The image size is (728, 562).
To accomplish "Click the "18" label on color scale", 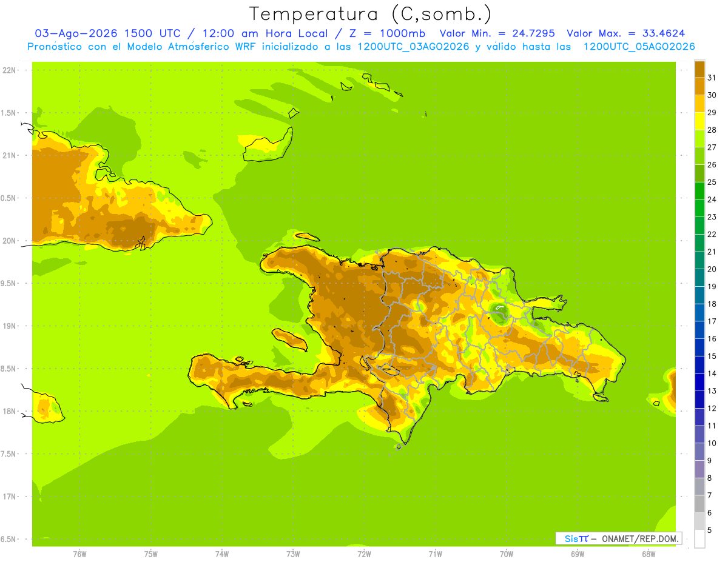I will click(712, 304).
